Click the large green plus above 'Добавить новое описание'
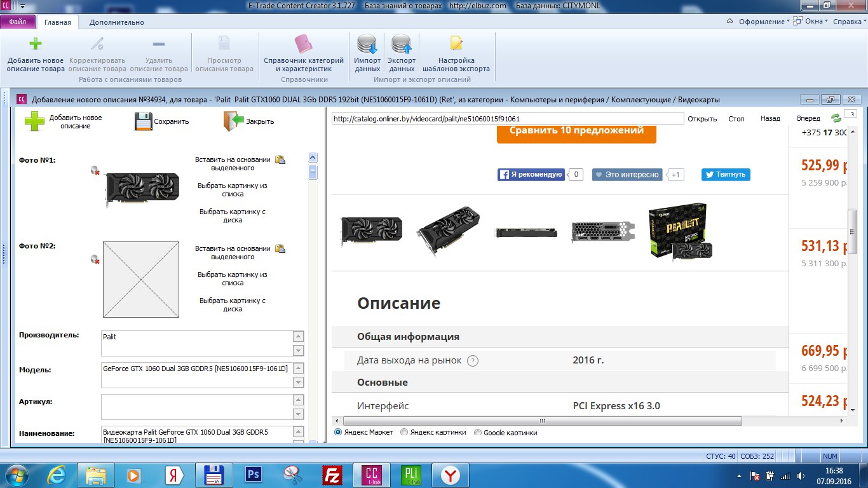 [34, 121]
